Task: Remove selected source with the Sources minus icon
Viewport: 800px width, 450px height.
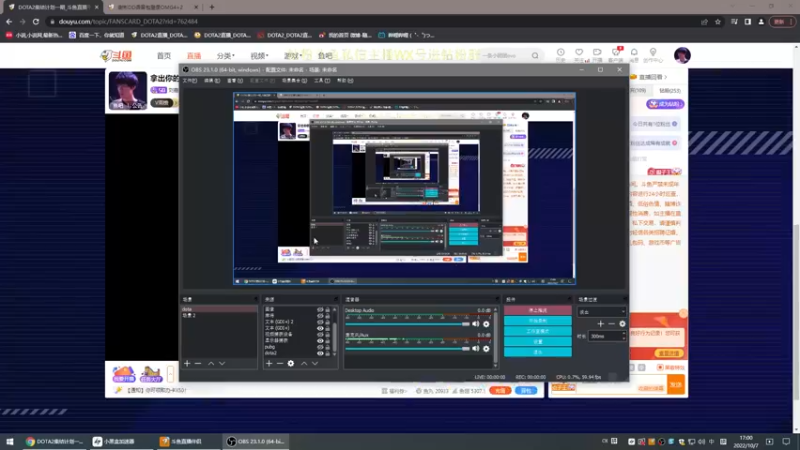Action: coord(280,363)
